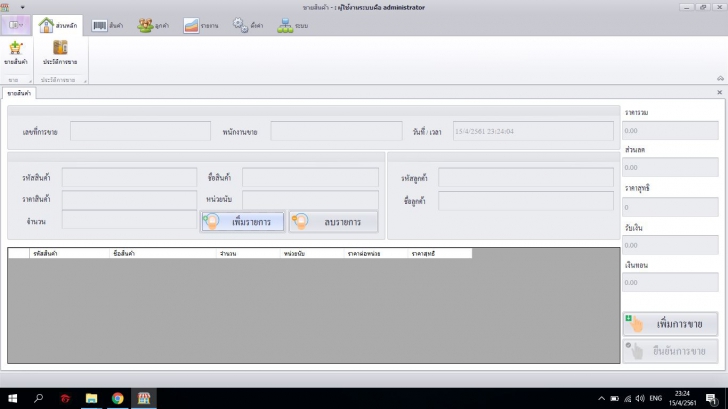The width and height of the screenshot is (728, 409).
Task: Open the Windows Start menu
Action: point(13,398)
